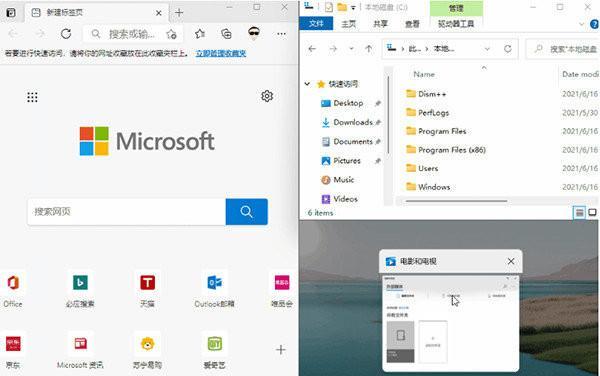Close the new tab page tab
Viewport: 600px width, 376px height.
pyautogui.click(x=159, y=13)
